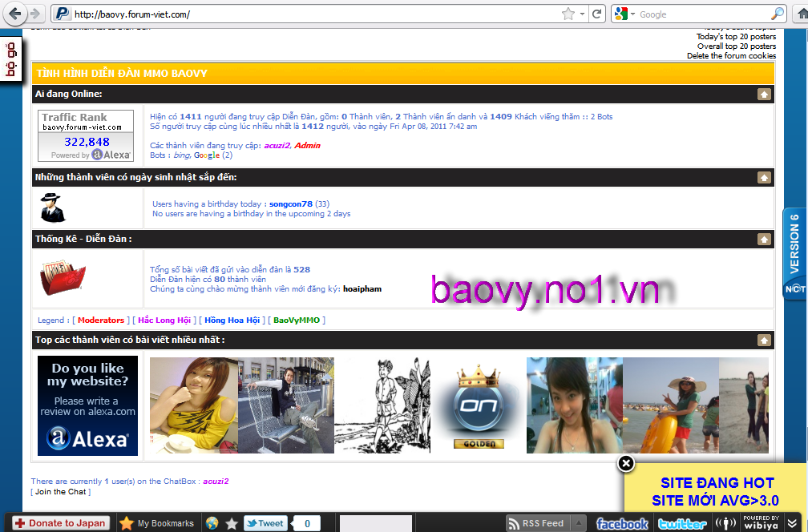This screenshot has height=532, width=808.
Task: Open the golden crown ON avatar
Action: coord(479,405)
